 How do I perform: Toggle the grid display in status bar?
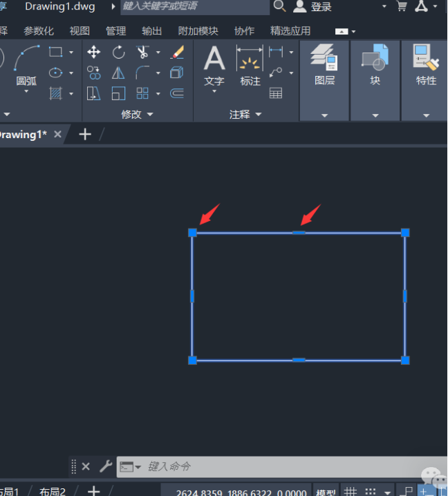351,491
